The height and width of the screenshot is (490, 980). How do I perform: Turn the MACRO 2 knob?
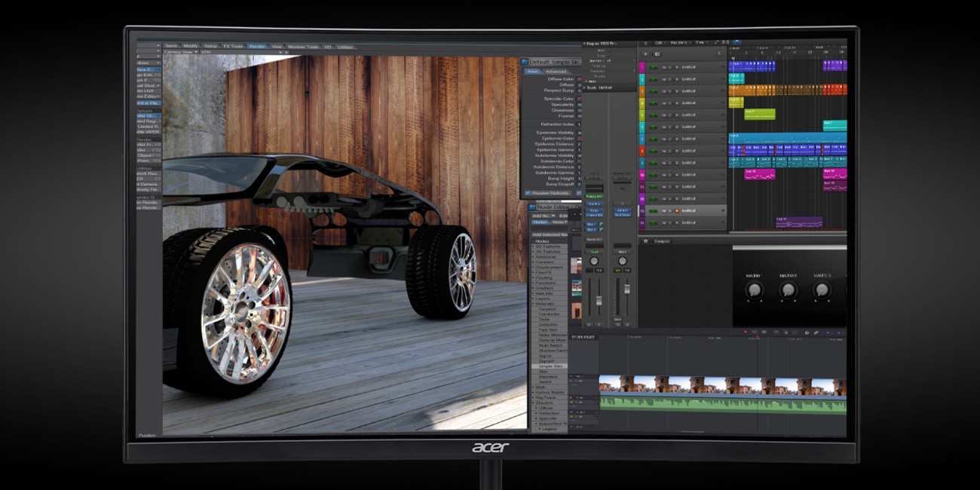pyautogui.click(x=788, y=290)
